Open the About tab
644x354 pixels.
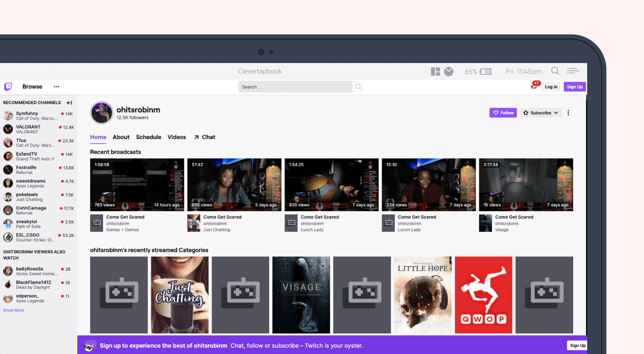[121, 137]
